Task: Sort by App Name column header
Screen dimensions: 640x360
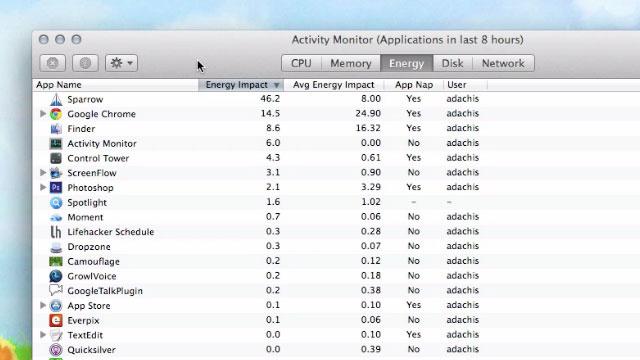Action: [116, 85]
